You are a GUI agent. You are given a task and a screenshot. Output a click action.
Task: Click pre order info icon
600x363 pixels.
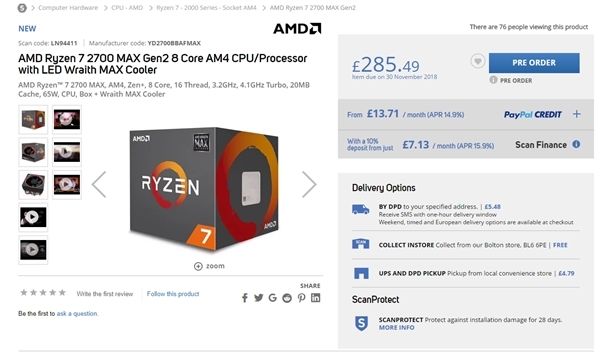click(x=493, y=80)
